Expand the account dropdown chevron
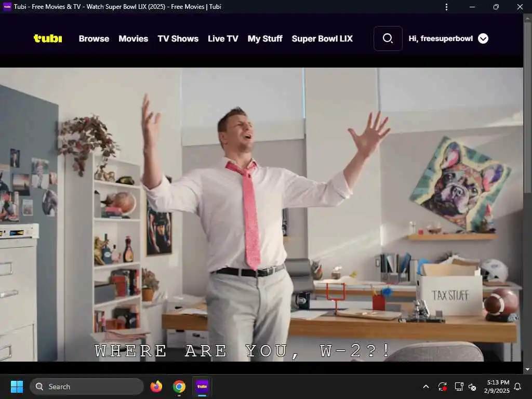This screenshot has width=532, height=399. (x=483, y=38)
